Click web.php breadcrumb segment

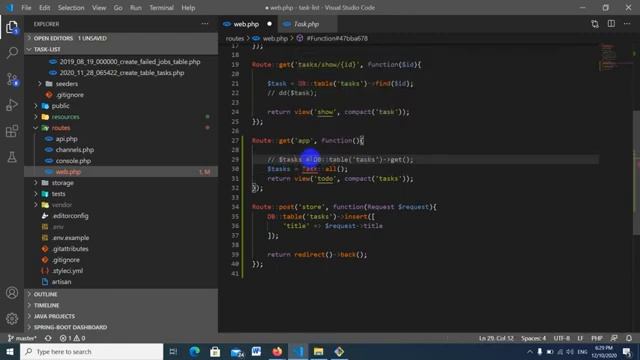point(275,38)
